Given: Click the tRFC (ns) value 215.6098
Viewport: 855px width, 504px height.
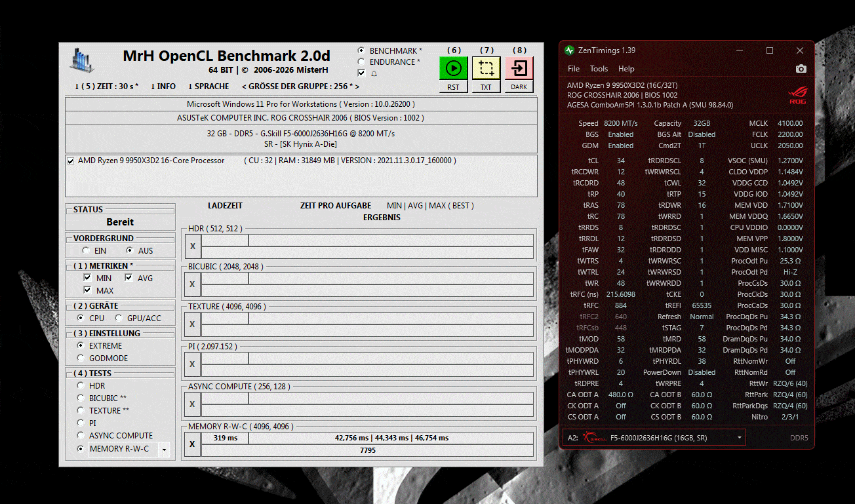Looking at the screenshot, I should 620,294.
